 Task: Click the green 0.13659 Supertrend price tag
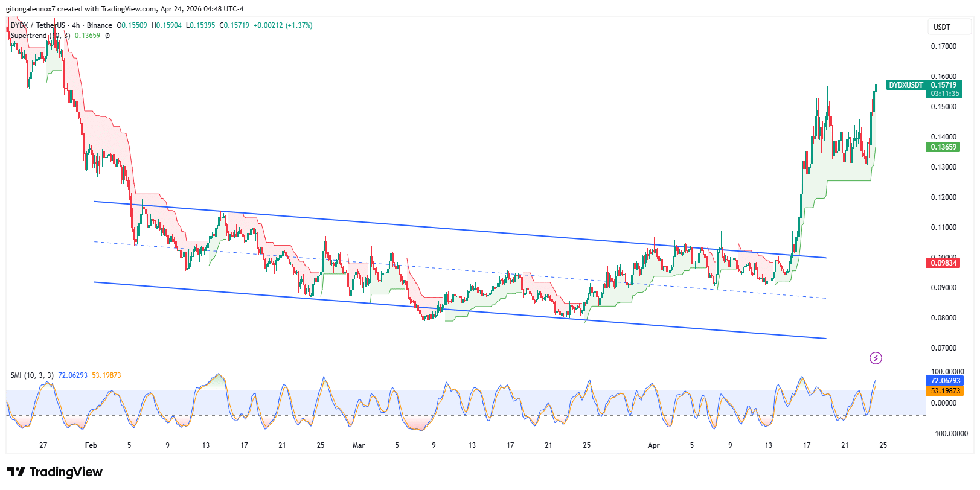pos(943,147)
